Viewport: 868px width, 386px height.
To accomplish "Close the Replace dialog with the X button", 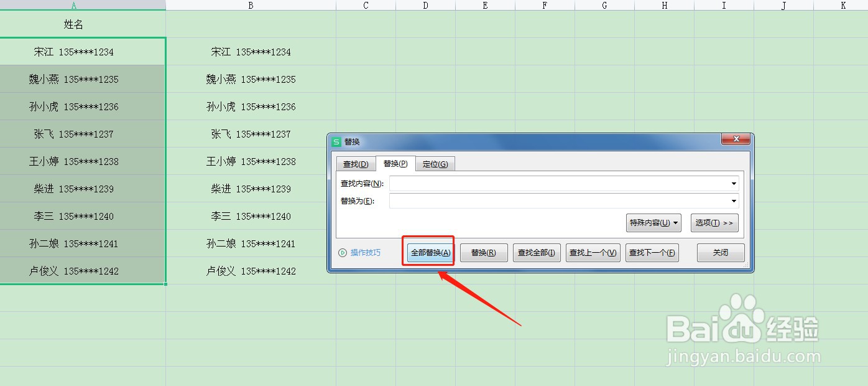I will [736, 139].
